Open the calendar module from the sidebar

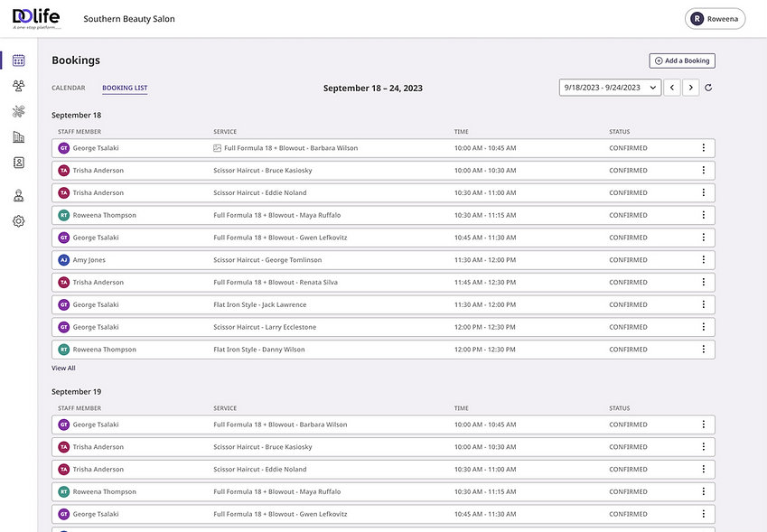point(18,59)
